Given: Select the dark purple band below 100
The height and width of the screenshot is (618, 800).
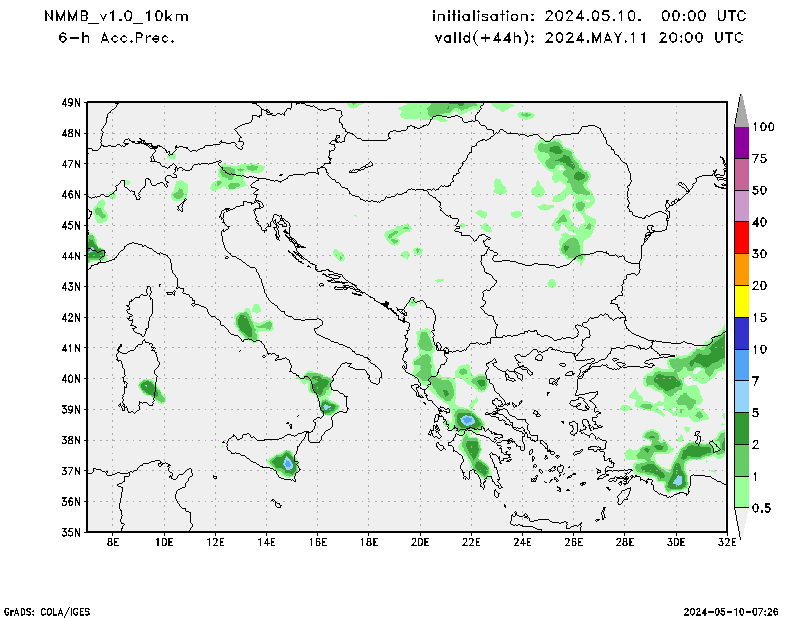Looking at the screenshot, I should pyautogui.click(x=741, y=142).
